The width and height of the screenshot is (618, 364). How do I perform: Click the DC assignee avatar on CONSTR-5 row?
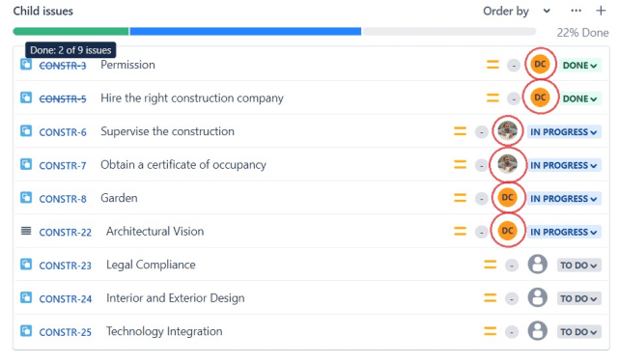(540, 98)
